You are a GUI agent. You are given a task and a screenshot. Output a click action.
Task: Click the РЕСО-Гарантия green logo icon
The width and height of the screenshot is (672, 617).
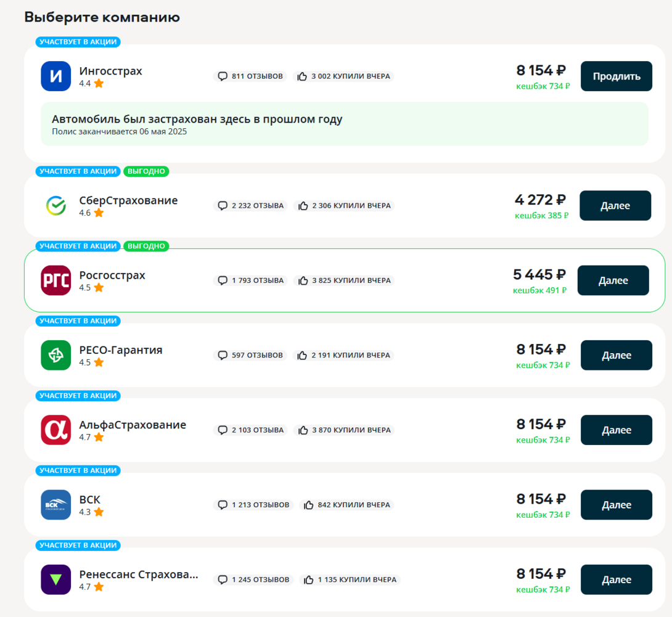56,355
